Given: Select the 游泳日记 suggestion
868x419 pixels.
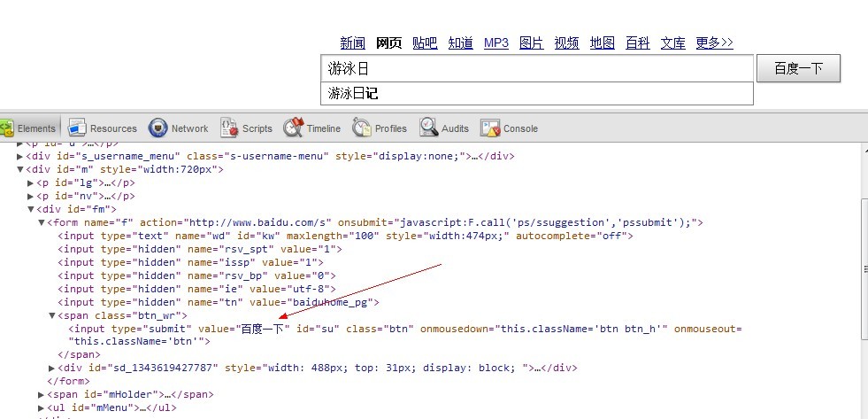Looking at the screenshot, I should coord(537,93).
